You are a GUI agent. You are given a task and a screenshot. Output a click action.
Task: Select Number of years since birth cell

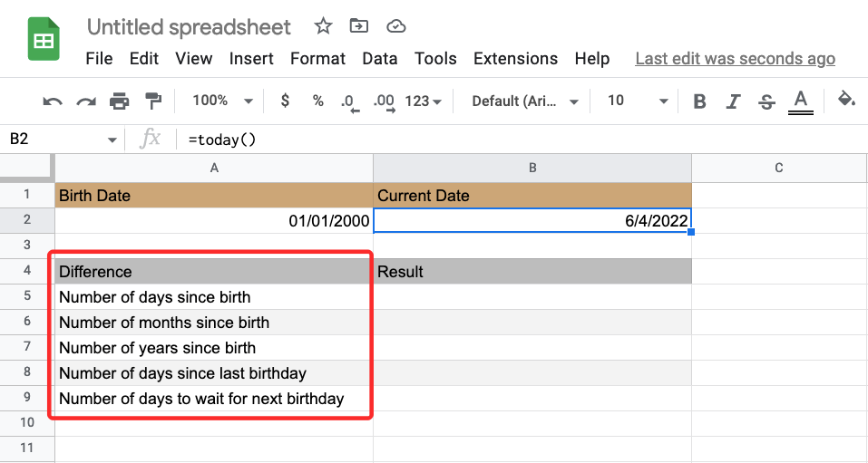[214, 348]
